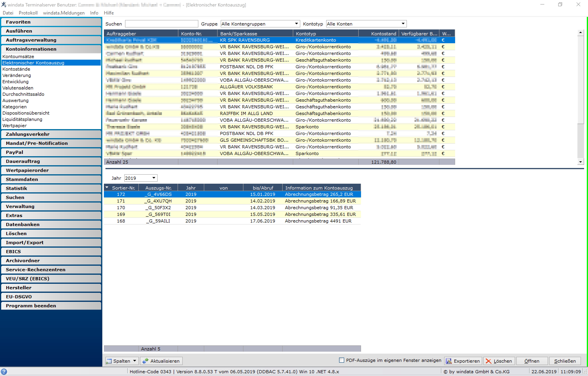
Task: Select statement row _G_4XU7QH
Action: coord(232,201)
